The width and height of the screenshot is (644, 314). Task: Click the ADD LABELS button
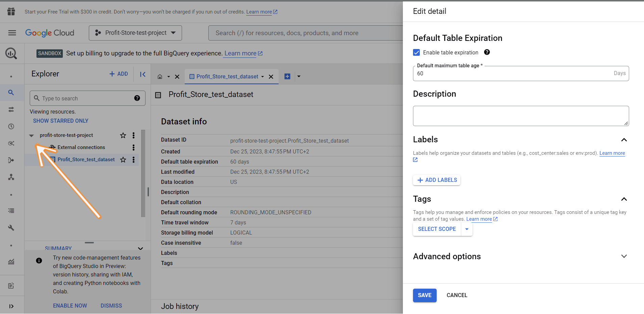(x=437, y=180)
